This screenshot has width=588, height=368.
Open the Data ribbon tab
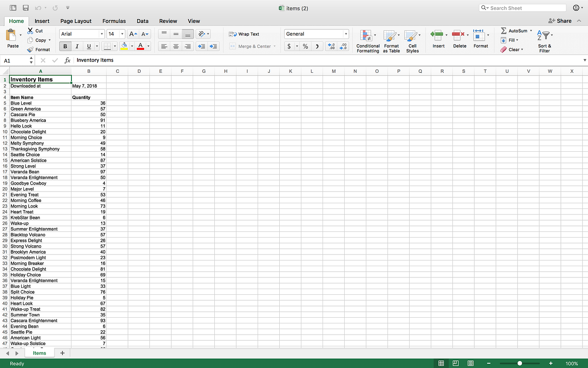click(142, 21)
